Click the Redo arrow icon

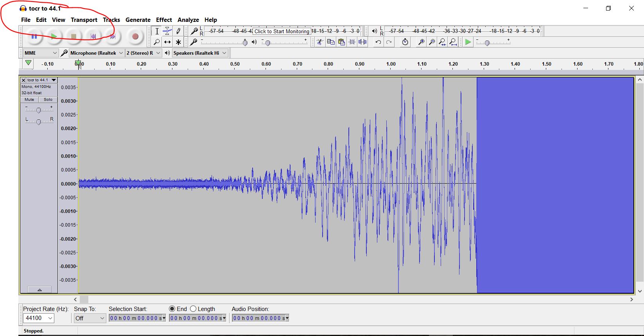coord(389,42)
